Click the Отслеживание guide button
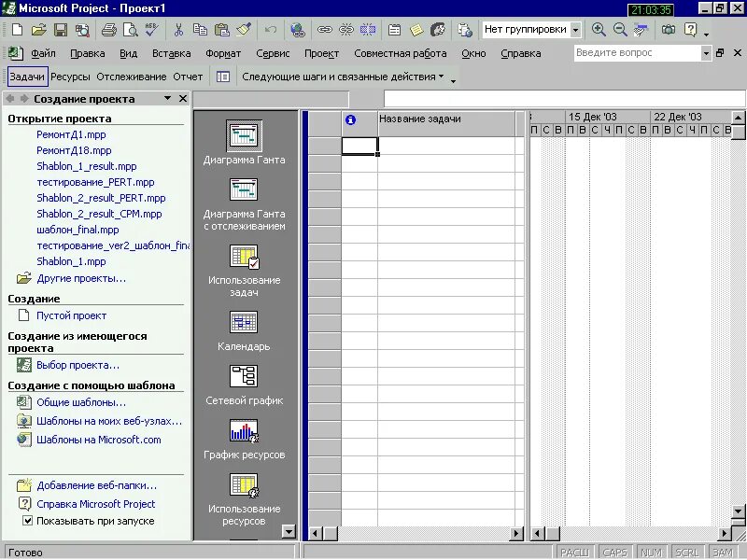 [x=132, y=77]
